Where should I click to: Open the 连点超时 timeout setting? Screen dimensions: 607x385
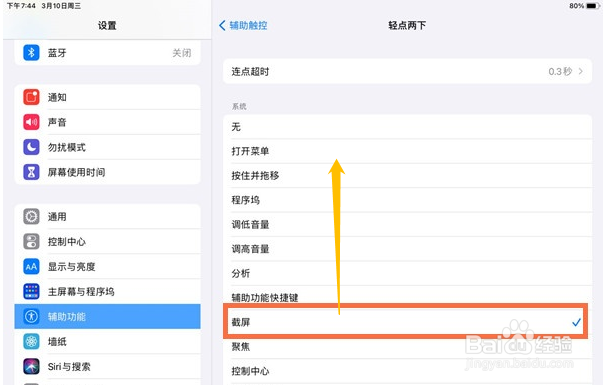pyautogui.click(x=407, y=71)
